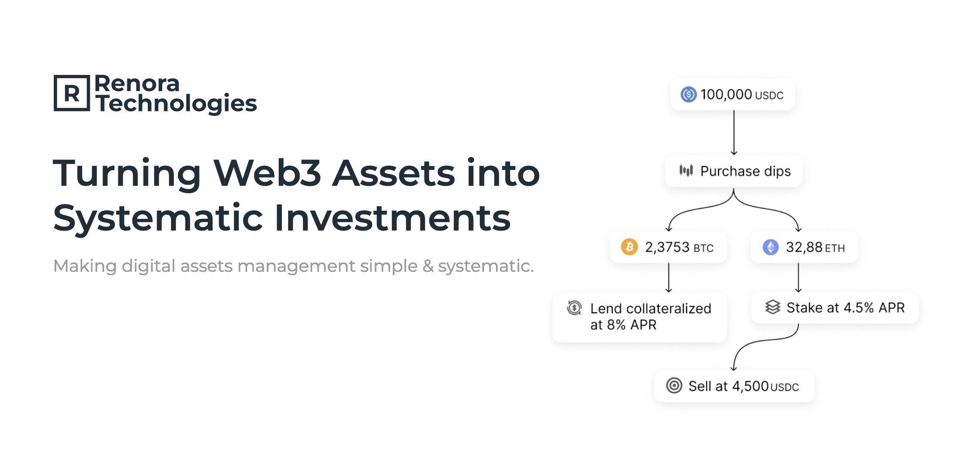Click the curved arrow leading to Sell node
This screenshot has width=980, height=474.
tap(766, 347)
